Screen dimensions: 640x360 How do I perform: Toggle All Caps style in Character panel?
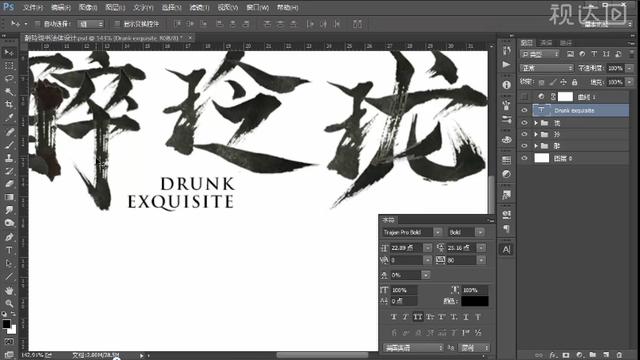tap(418, 317)
